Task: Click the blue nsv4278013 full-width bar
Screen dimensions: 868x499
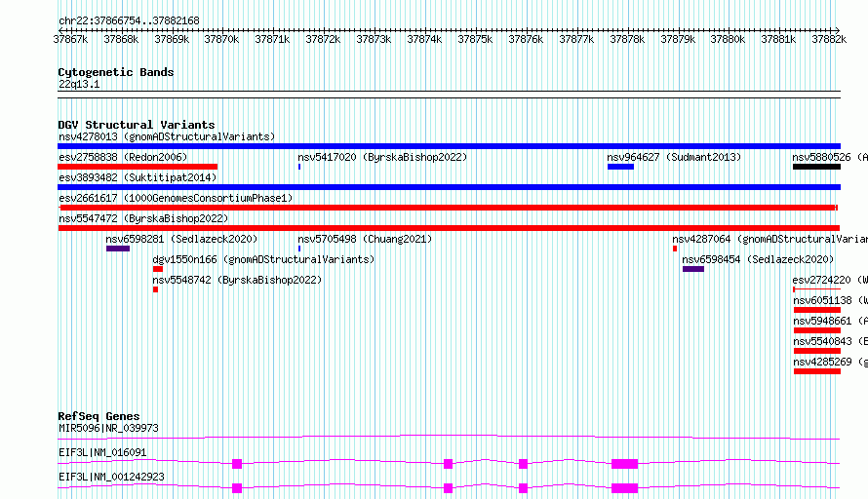Action: [x=449, y=146]
